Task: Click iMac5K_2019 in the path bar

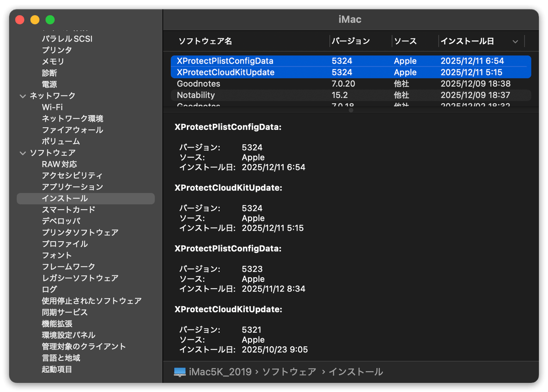Action: click(x=220, y=372)
